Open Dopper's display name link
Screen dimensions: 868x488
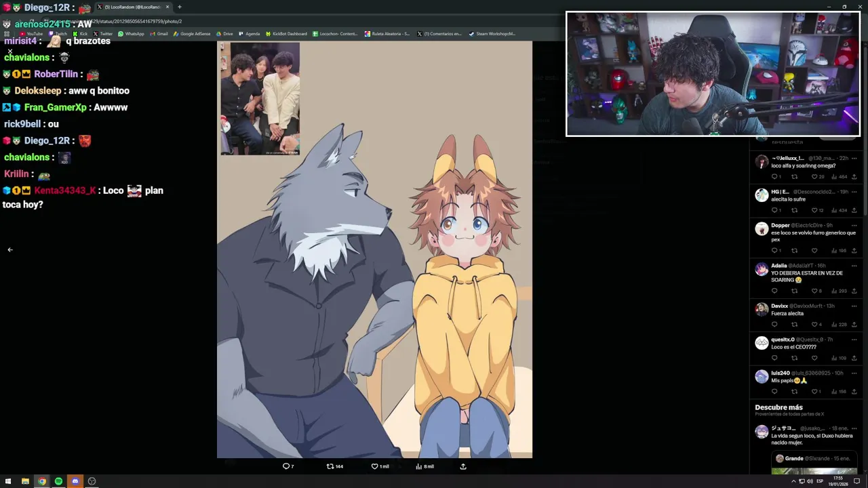pos(780,226)
